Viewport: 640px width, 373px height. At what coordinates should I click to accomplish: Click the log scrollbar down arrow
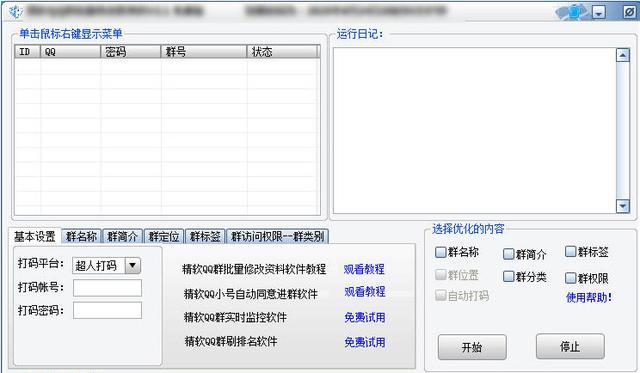pos(622,206)
